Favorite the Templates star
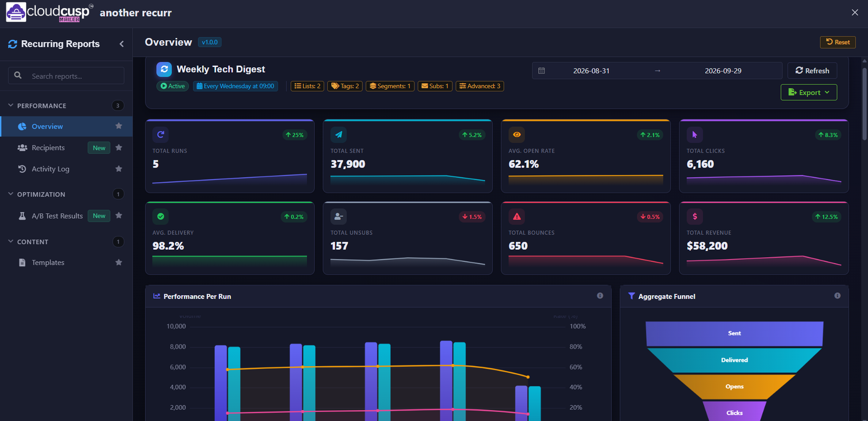The height and width of the screenshot is (421, 868). tap(119, 263)
